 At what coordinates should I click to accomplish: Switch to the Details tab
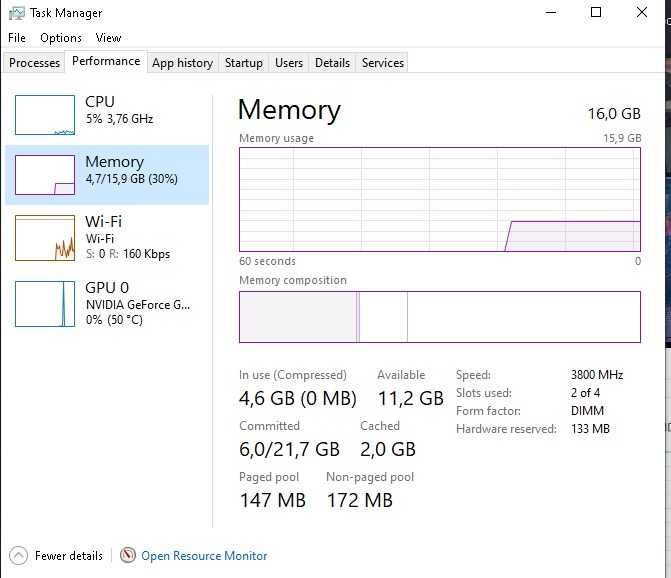pyautogui.click(x=332, y=63)
